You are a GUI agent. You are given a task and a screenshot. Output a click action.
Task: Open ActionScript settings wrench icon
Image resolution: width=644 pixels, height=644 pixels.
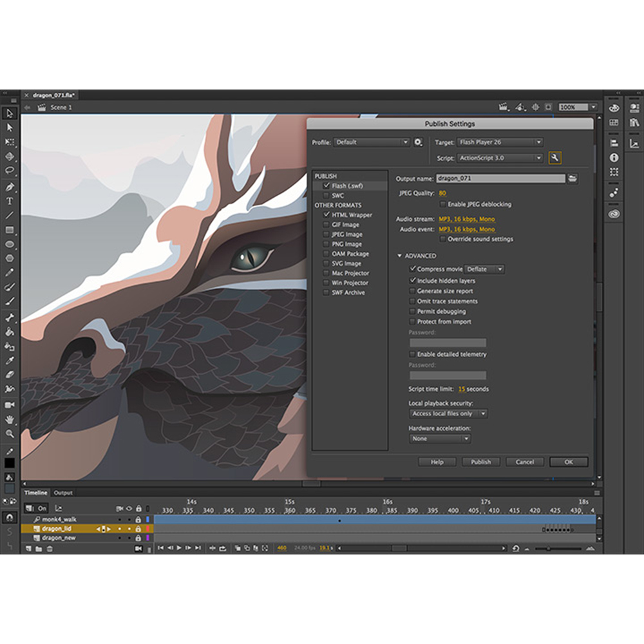[x=554, y=158]
